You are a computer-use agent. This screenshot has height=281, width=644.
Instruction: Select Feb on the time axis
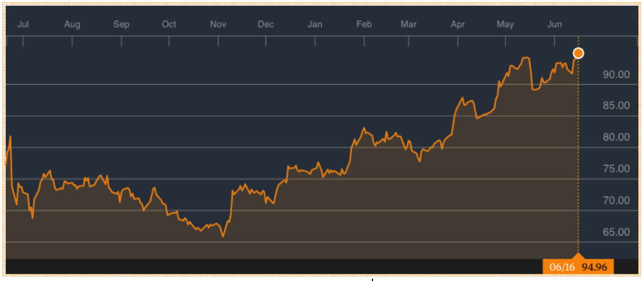click(x=364, y=25)
